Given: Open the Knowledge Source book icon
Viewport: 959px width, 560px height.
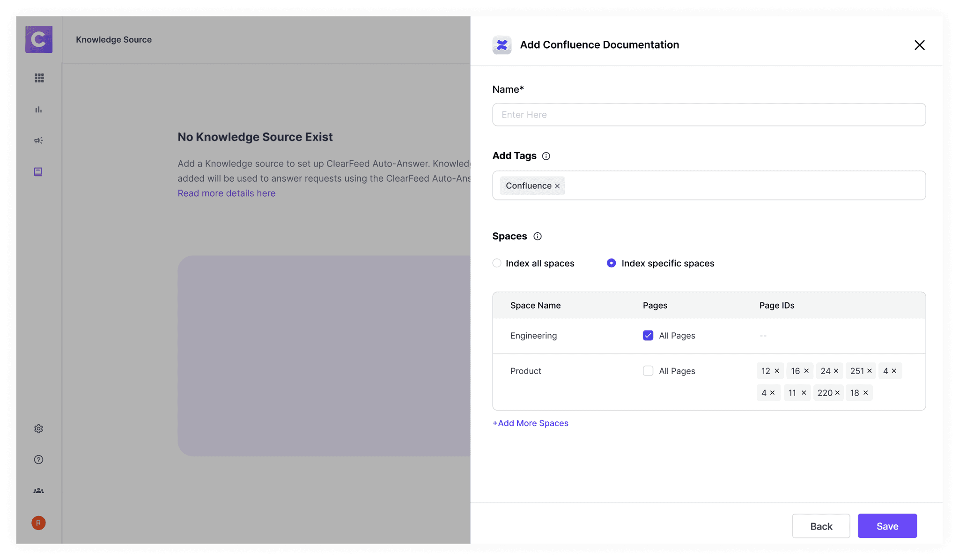Looking at the screenshot, I should [38, 172].
